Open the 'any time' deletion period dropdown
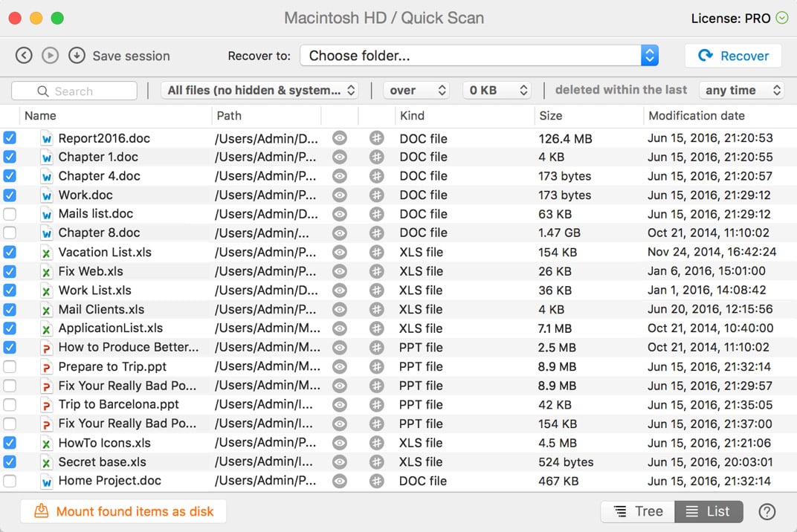The height and width of the screenshot is (532, 797). point(742,91)
